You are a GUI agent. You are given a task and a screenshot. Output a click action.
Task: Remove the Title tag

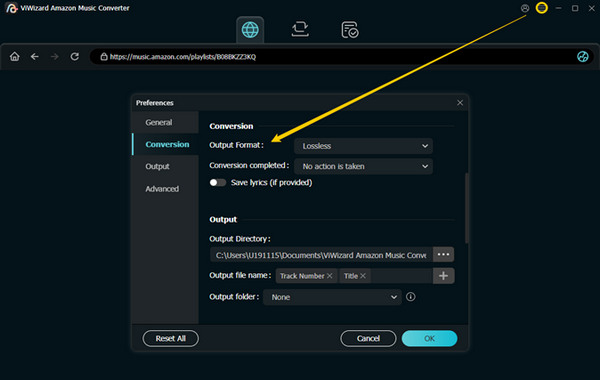[363, 276]
